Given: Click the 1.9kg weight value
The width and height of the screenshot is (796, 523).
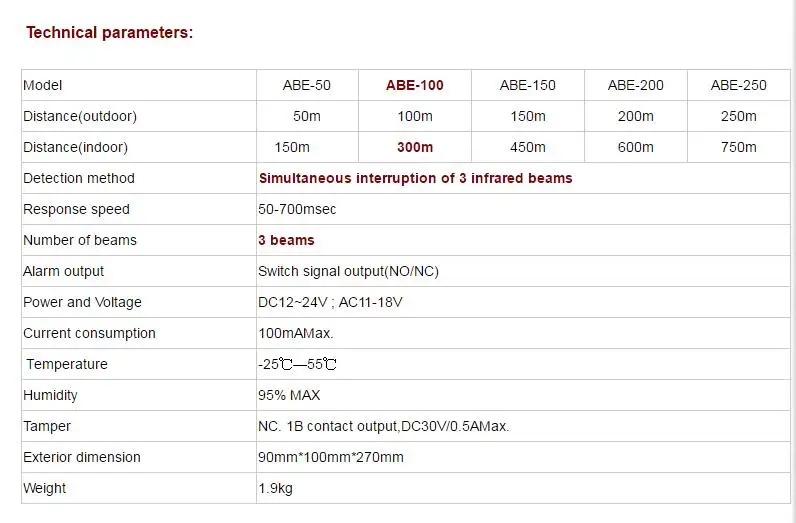Looking at the screenshot, I should point(275,488).
